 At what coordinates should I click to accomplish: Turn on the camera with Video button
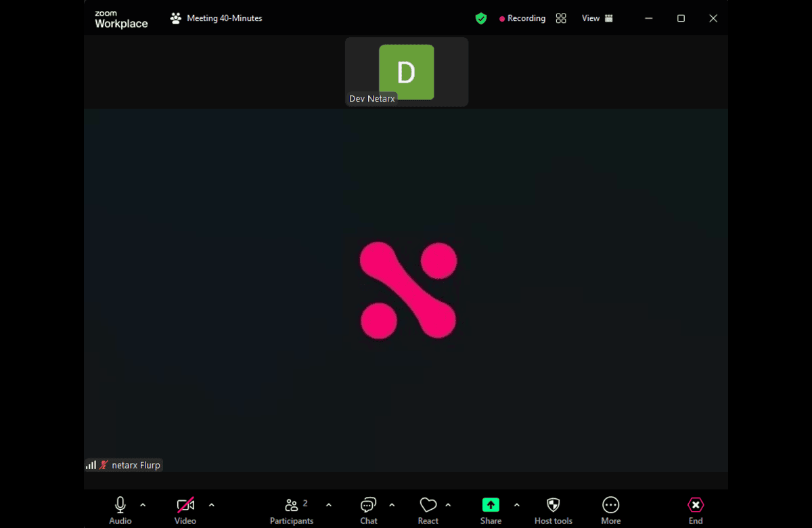pyautogui.click(x=185, y=506)
